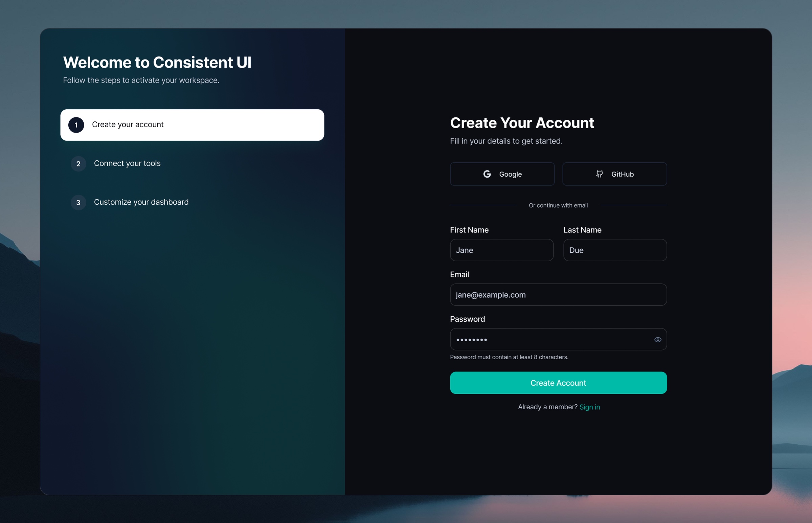Viewport: 812px width, 523px height.
Task: Click step 1 number circle
Action: pyautogui.click(x=76, y=125)
